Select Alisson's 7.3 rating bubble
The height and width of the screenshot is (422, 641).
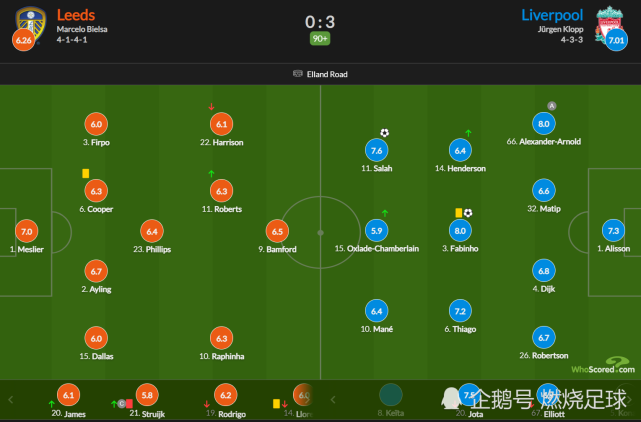point(613,231)
